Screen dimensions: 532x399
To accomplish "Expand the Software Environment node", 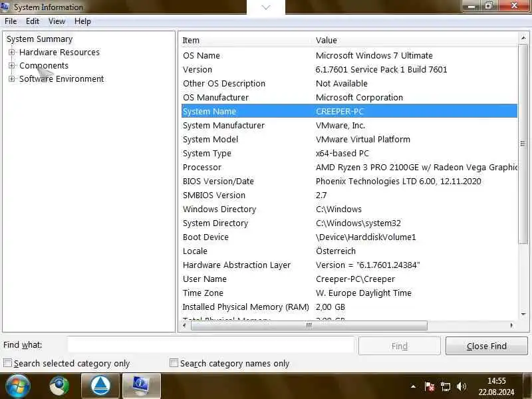I will point(11,78).
